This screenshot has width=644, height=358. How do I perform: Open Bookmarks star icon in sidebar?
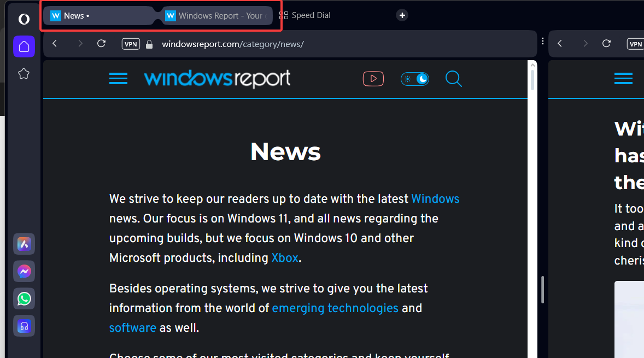[24, 73]
